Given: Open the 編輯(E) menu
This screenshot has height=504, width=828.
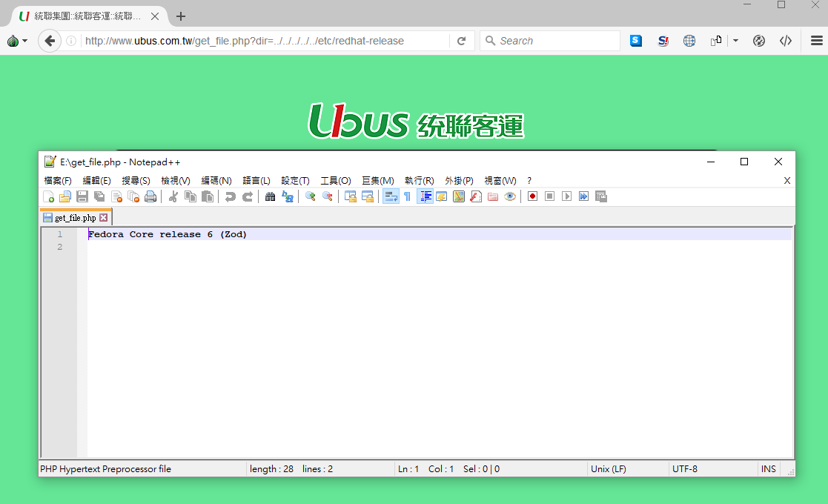Looking at the screenshot, I should pos(96,181).
